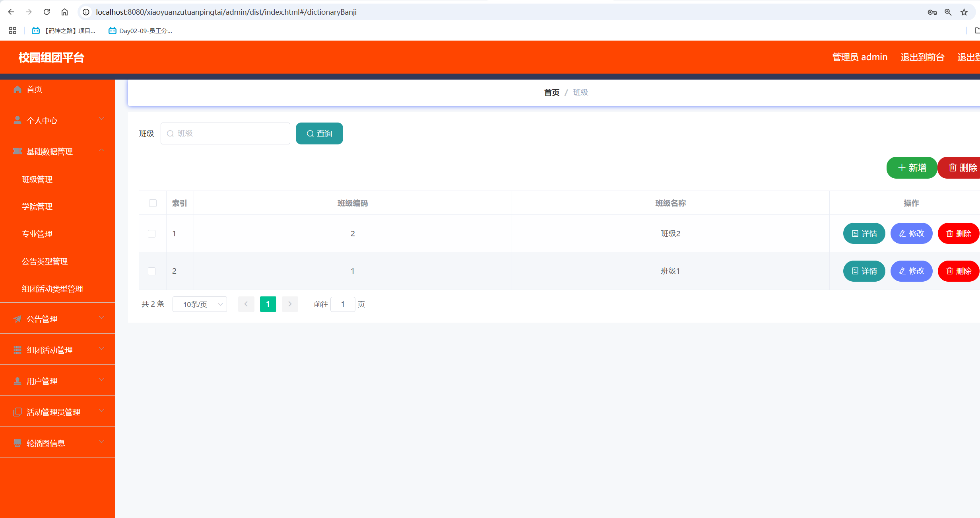Click the 修改 button for 班级2 row
980x518 pixels.
point(911,234)
